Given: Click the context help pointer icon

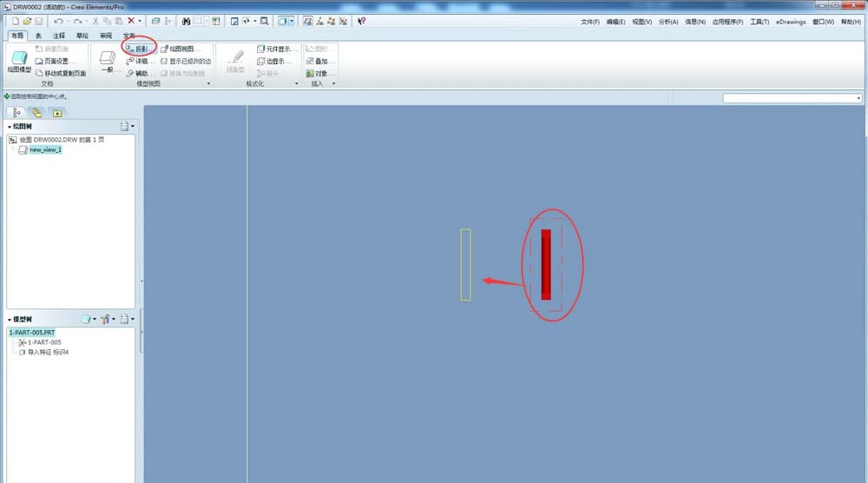Looking at the screenshot, I should pyautogui.click(x=361, y=21).
